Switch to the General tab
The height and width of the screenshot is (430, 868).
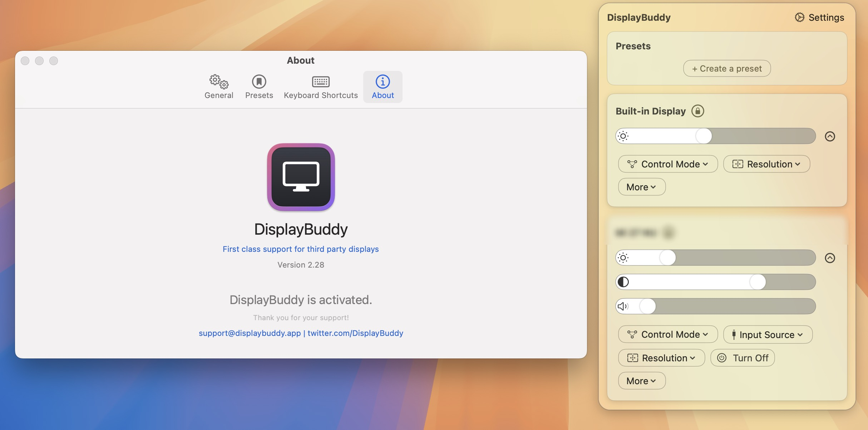[219, 87]
